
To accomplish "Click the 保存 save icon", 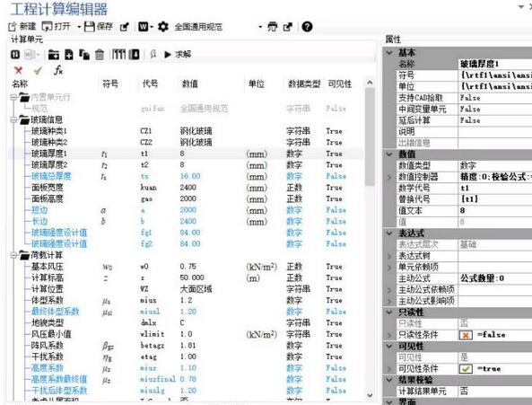I will coord(89,26).
